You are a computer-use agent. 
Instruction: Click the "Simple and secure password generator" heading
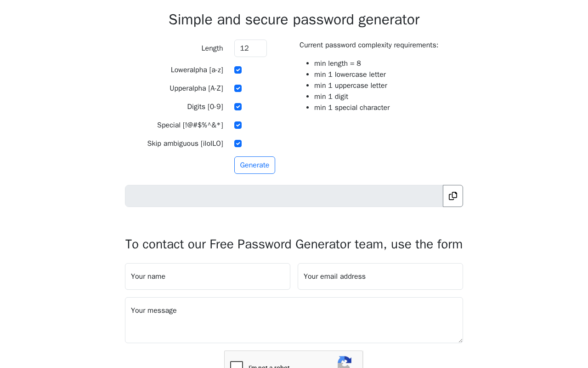(294, 20)
